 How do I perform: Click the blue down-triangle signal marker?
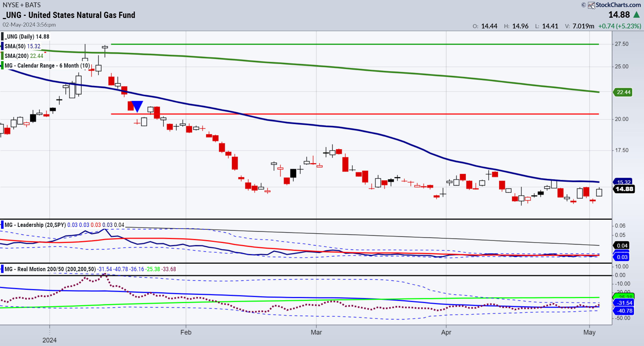[x=137, y=106]
